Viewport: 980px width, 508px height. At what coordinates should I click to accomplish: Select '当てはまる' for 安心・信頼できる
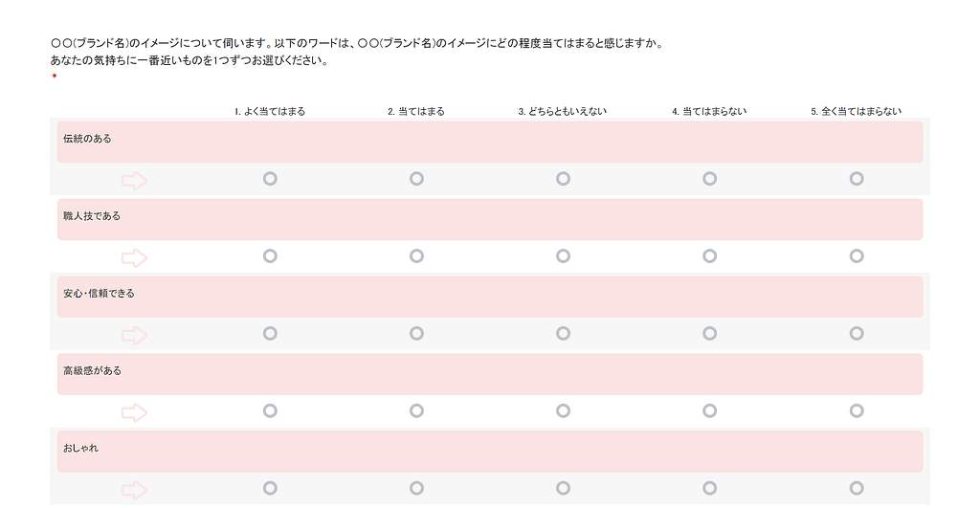(x=416, y=333)
